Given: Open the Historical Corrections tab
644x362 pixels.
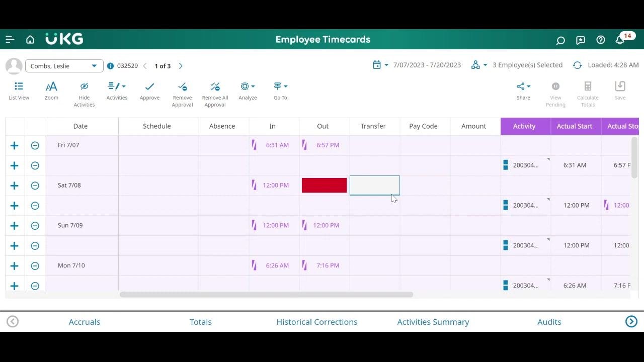Looking at the screenshot, I should (x=317, y=322).
